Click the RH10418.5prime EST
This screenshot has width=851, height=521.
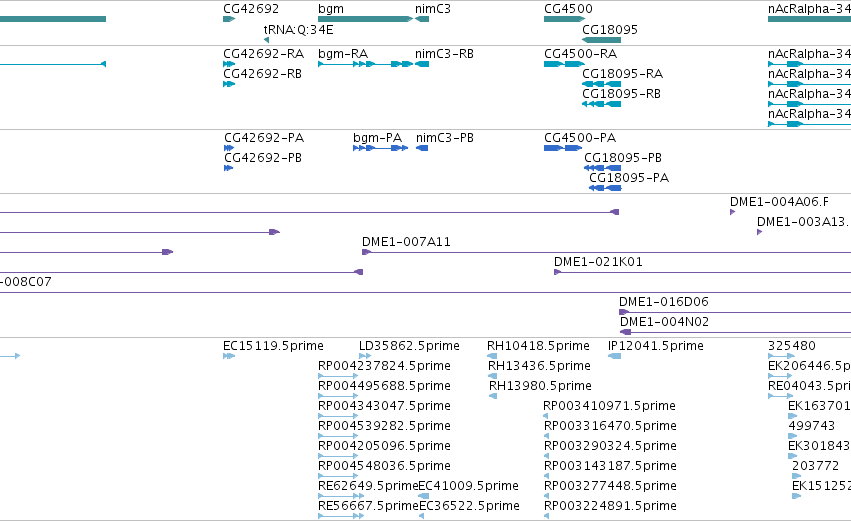(492, 356)
